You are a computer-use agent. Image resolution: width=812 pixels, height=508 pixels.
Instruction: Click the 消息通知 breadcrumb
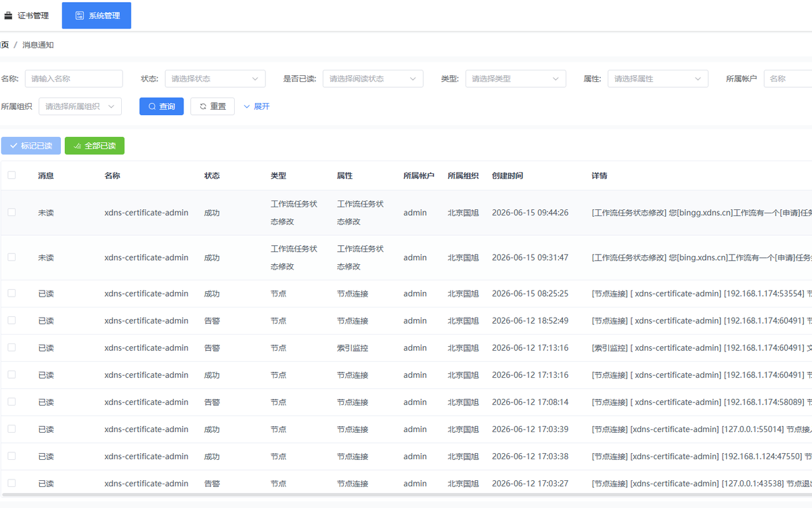tap(38, 45)
